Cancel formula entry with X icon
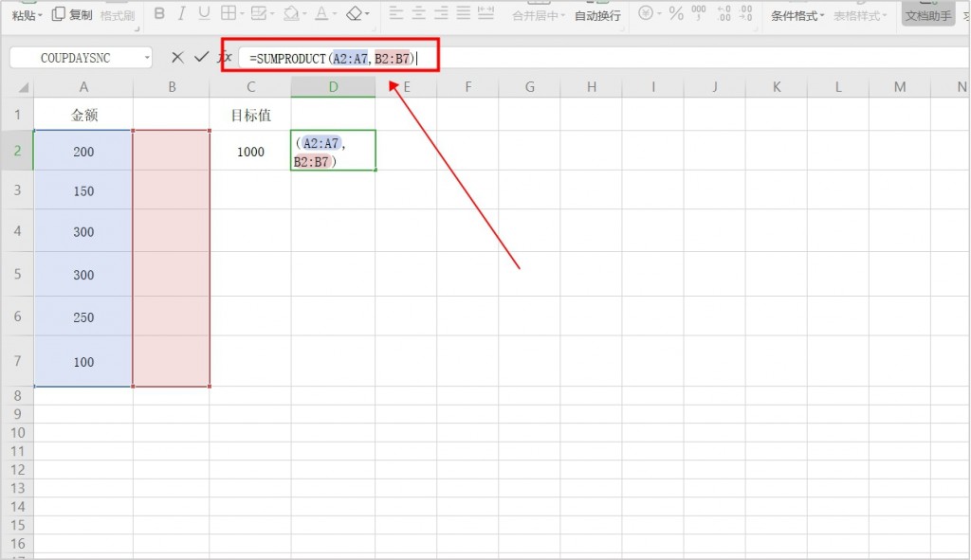 click(177, 58)
